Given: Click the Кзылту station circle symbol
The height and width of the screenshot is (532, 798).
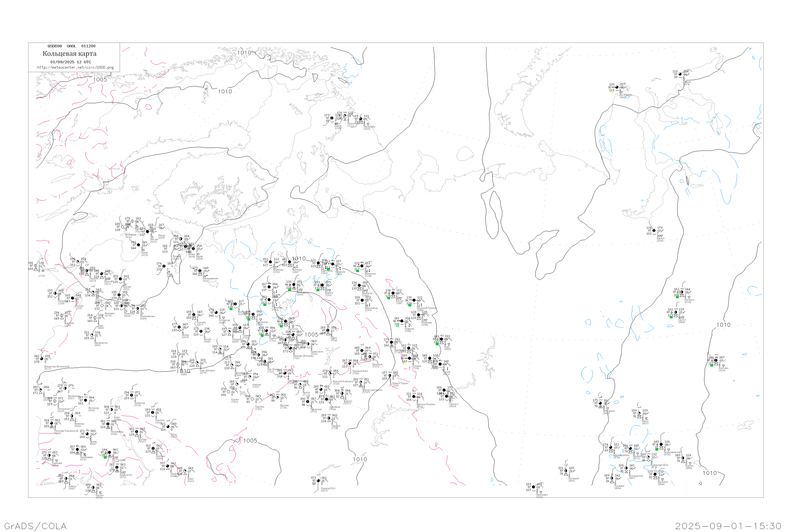Looking at the screenshot, I should [683, 458].
